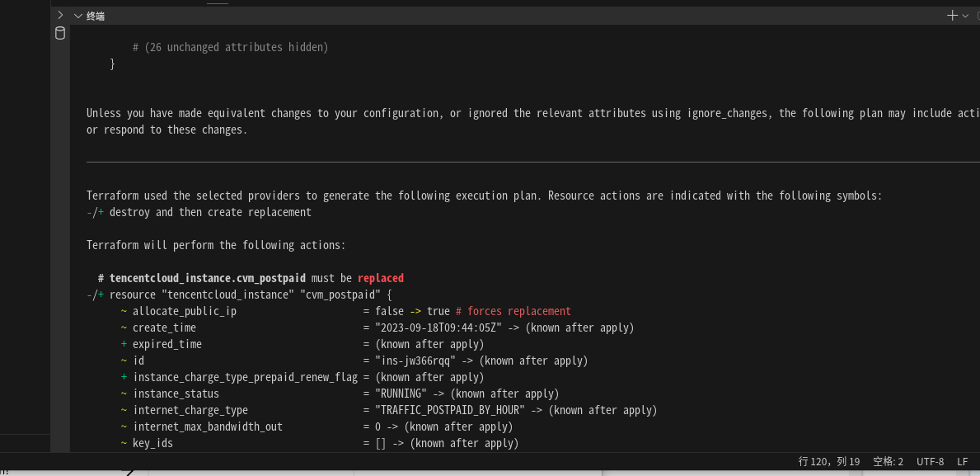Change indentation via 空格: 2 status item

(888, 461)
